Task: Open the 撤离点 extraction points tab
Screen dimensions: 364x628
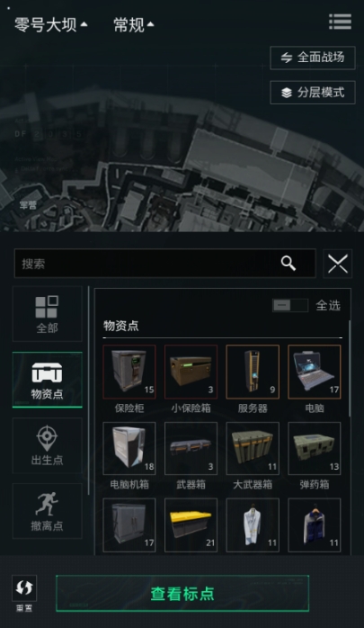Action: [48, 511]
